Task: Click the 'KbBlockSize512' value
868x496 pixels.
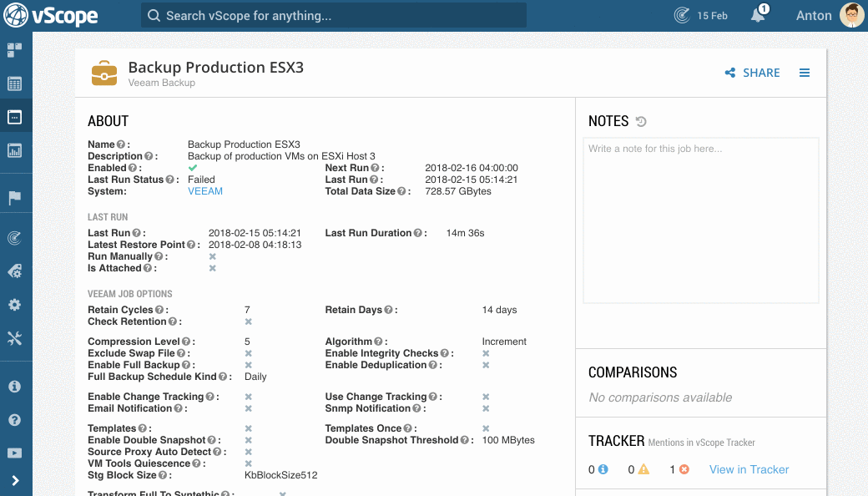Action: click(x=280, y=475)
